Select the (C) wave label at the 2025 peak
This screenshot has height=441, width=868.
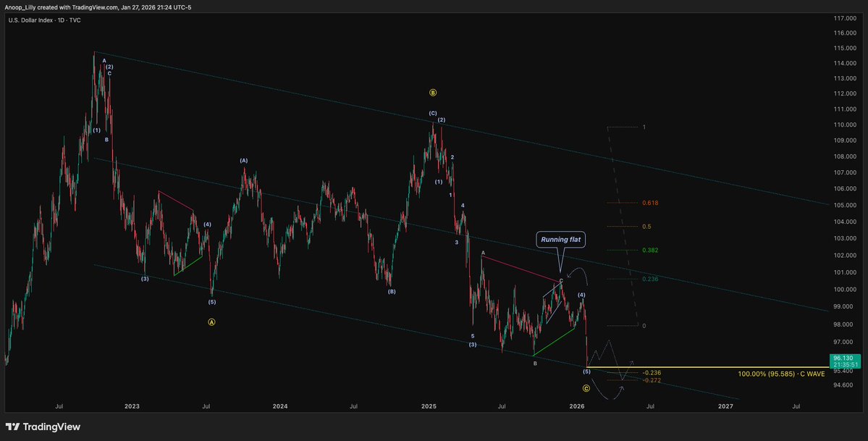(432, 113)
